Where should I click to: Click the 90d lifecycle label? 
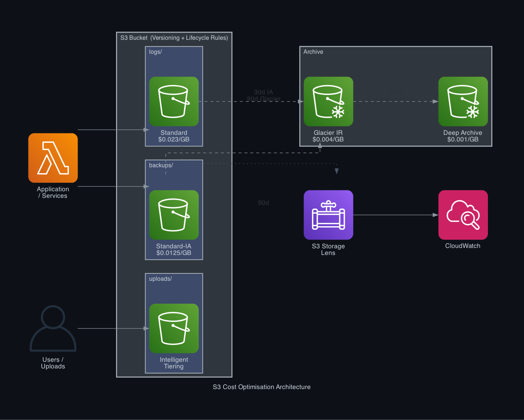(263, 203)
